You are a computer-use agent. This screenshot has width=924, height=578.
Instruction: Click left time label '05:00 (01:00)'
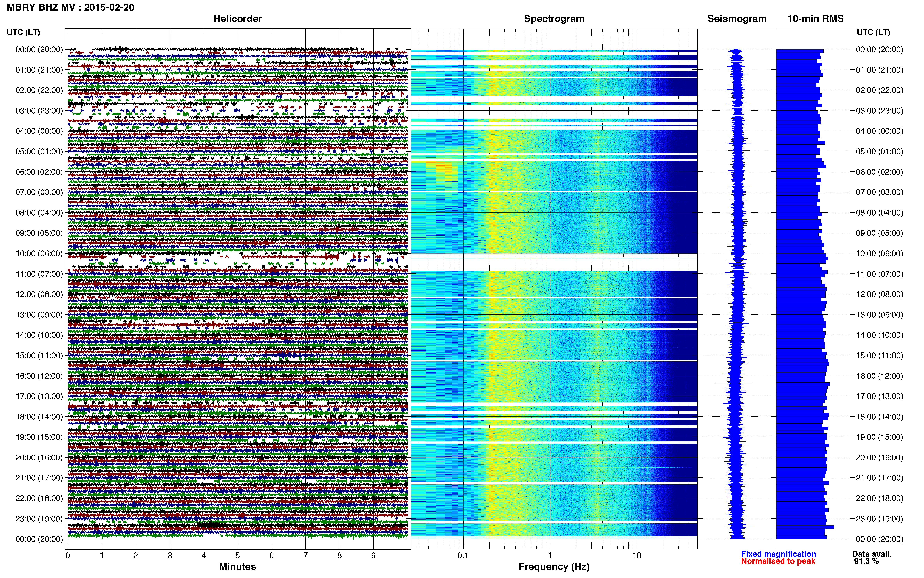[39, 151]
